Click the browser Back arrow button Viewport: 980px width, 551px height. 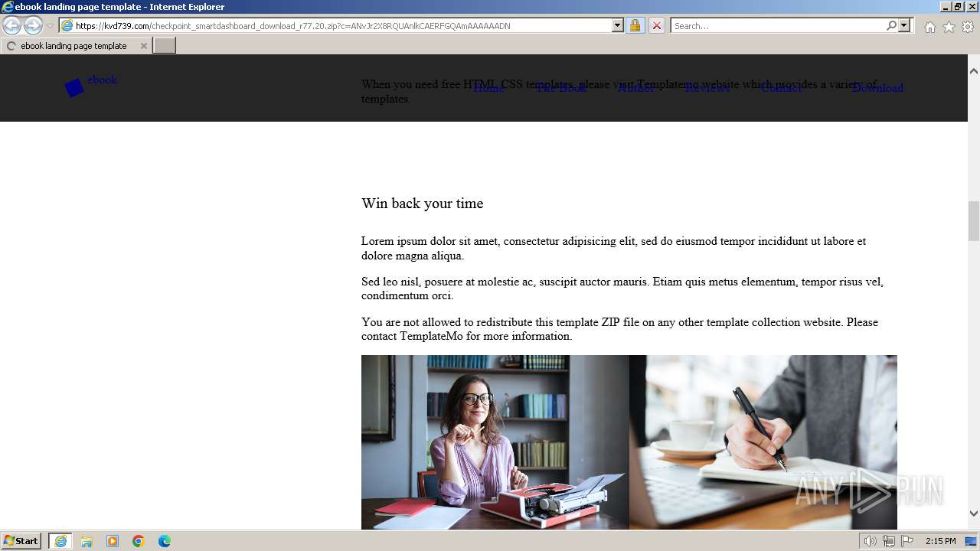tap(11, 26)
